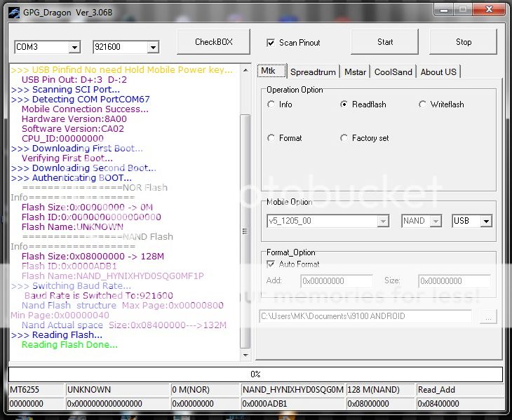512x420 pixels.
Task: Select the Info radio option
Action: click(x=271, y=104)
